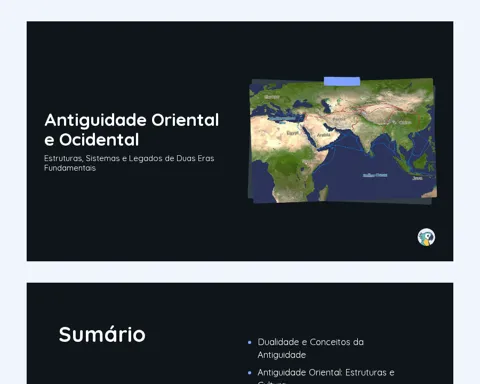Image resolution: width=480 pixels, height=384 pixels.
Task: Open the trade routes map image
Action: (x=343, y=141)
